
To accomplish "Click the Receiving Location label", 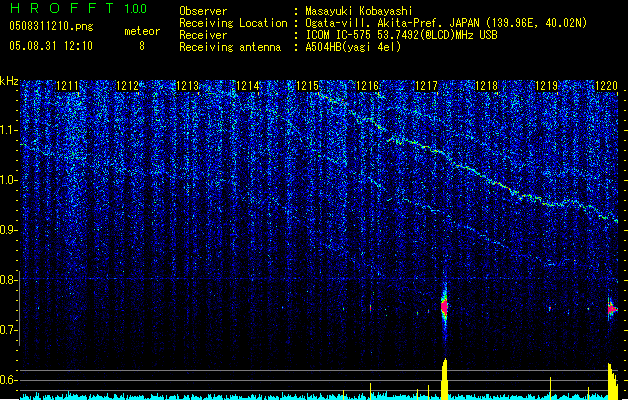I will point(233,23).
